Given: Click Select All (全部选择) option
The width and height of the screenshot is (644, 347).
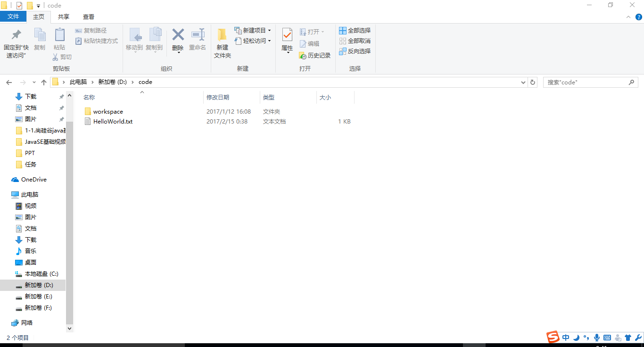Looking at the screenshot, I should point(355,31).
